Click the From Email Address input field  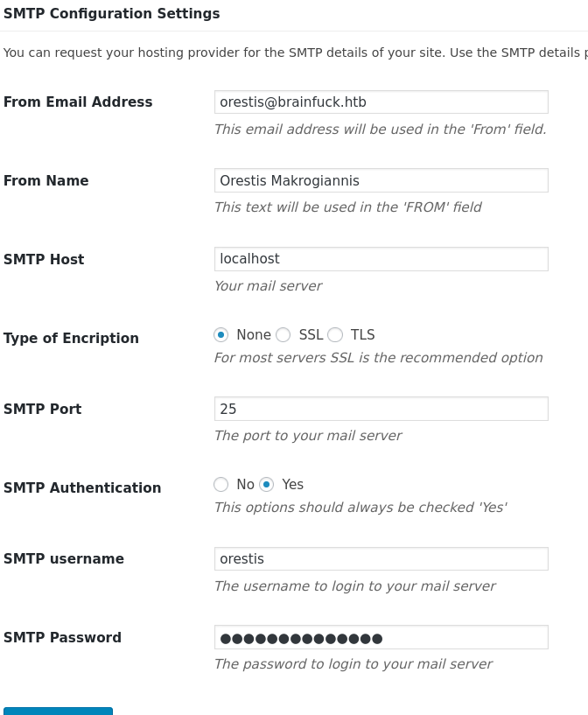[381, 102]
